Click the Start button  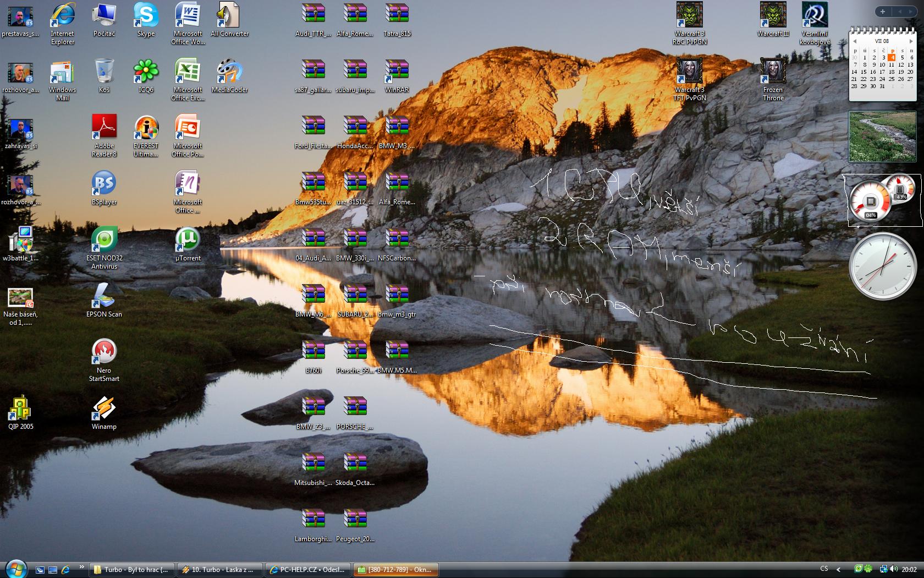coord(16,569)
